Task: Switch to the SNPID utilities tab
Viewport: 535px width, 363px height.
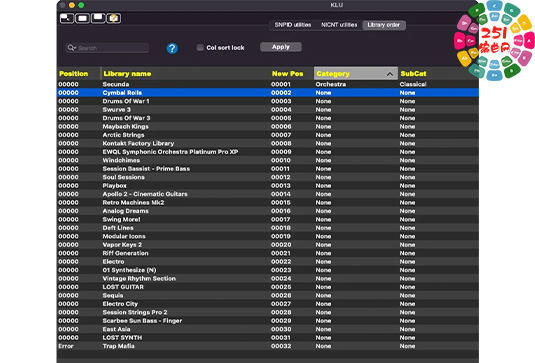Action: 293,25
